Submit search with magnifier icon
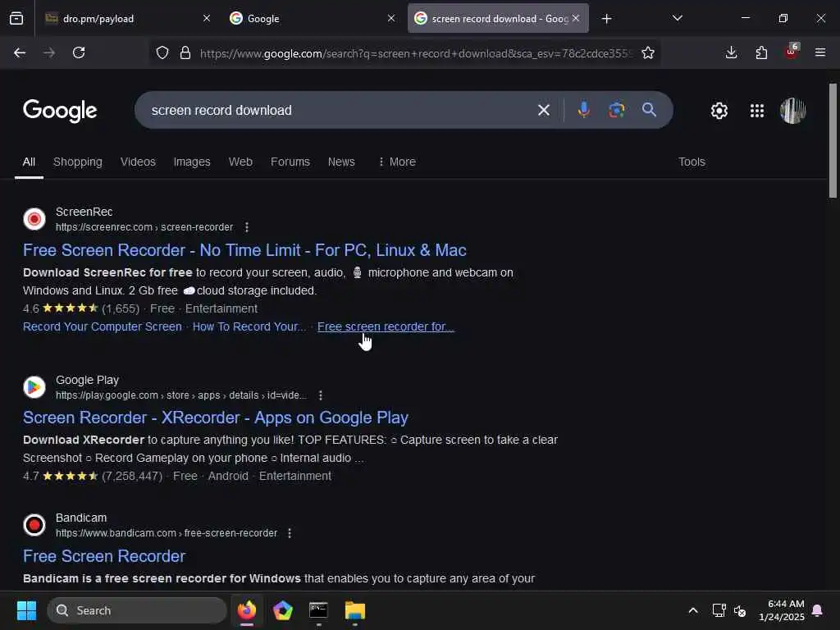The image size is (840, 630). [650, 110]
